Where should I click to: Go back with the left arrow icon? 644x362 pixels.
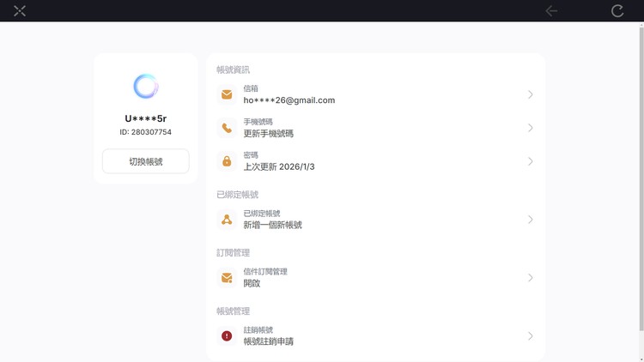click(551, 10)
